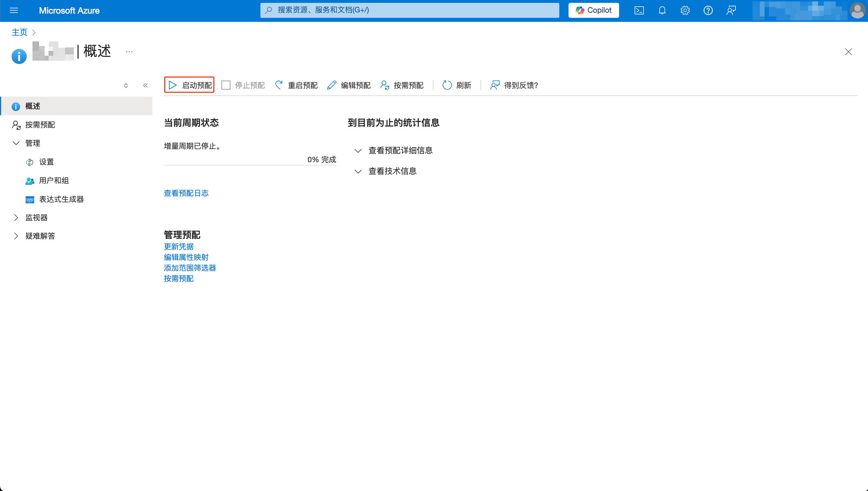The height and width of the screenshot is (491, 868).
Task: Select 按需预配 in the sidebar
Action: tap(40, 124)
